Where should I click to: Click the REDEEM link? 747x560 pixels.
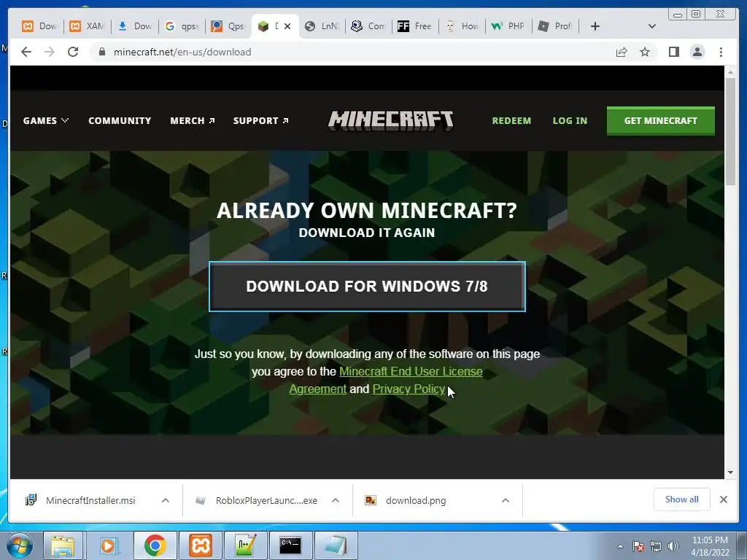click(x=511, y=120)
